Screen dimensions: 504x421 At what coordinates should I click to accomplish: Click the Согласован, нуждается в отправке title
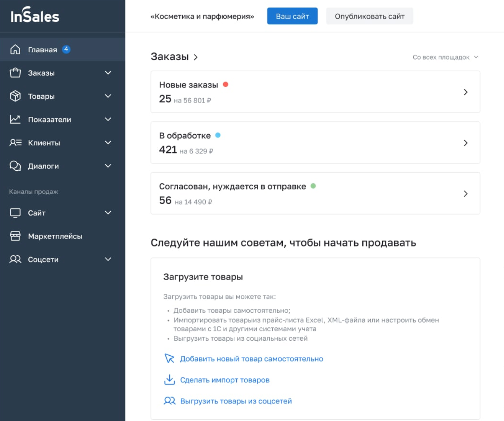pyautogui.click(x=233, y=187)
